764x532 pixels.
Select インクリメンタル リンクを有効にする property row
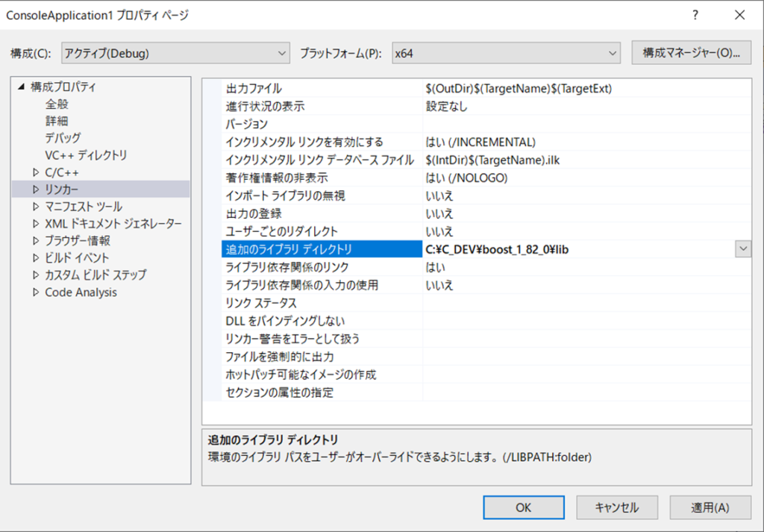322,142
